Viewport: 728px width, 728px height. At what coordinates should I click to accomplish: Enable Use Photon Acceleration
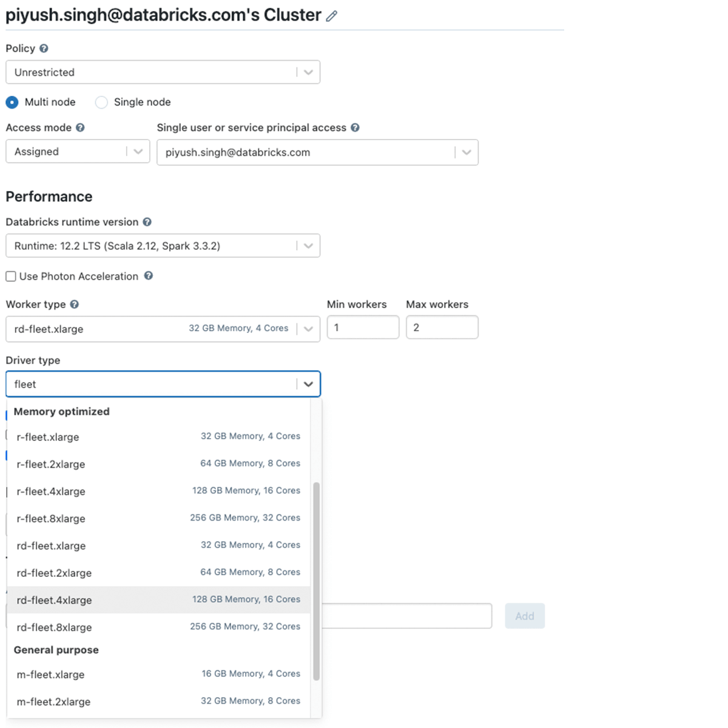pyautogui.click(x=10, y=276)
